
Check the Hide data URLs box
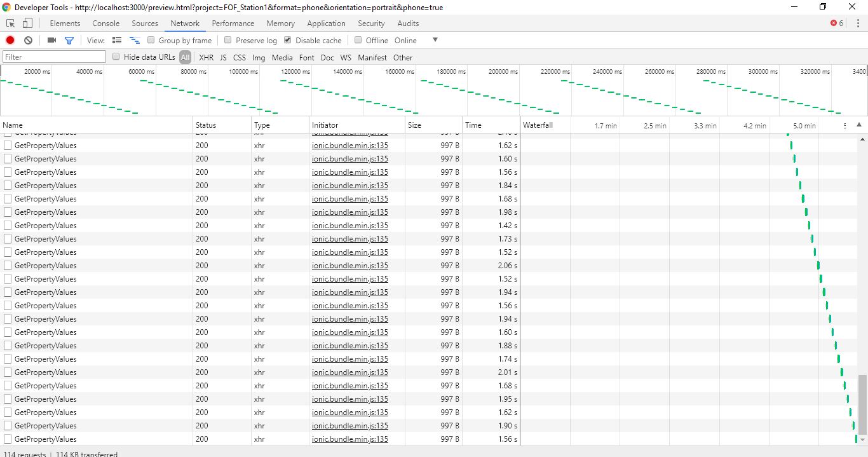[116, 57]
